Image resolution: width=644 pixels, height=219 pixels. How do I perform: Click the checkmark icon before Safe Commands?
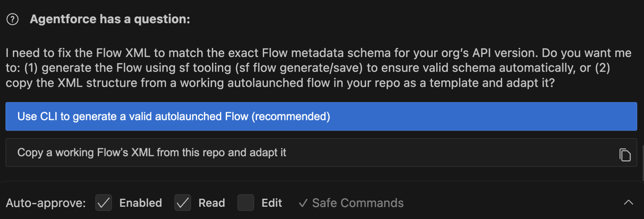click(x=303, y=203)
